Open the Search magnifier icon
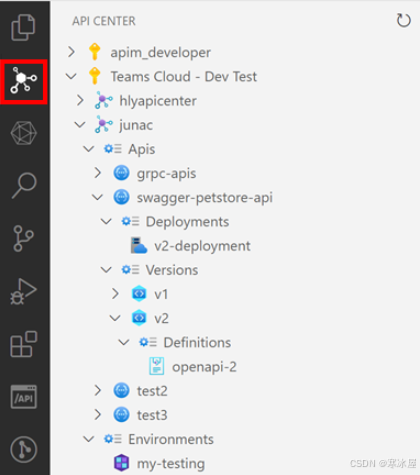 24,186
